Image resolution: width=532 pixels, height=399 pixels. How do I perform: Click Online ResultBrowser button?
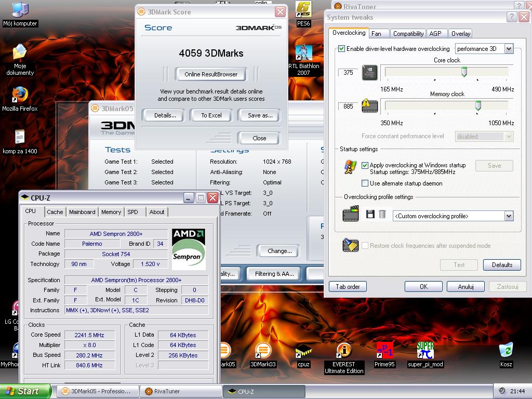click(211, 74)
